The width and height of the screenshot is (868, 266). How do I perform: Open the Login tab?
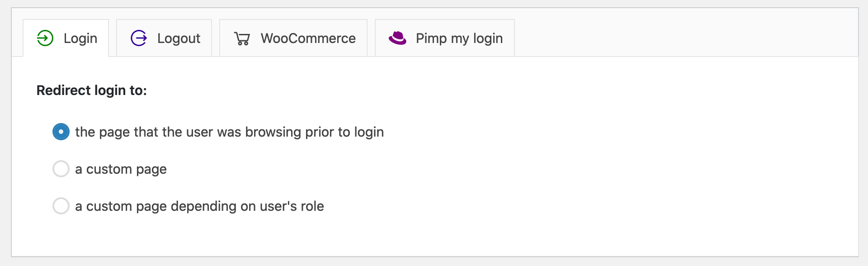66,38
